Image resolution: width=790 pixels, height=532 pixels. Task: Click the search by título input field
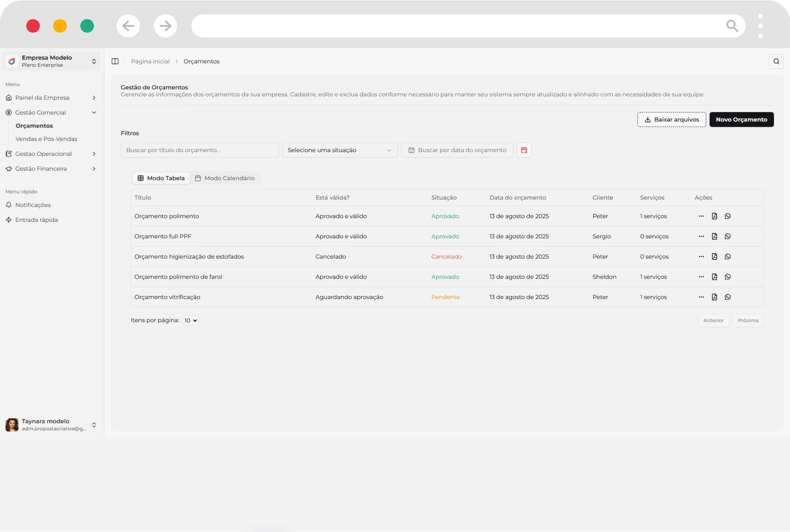tap(199, 150)
